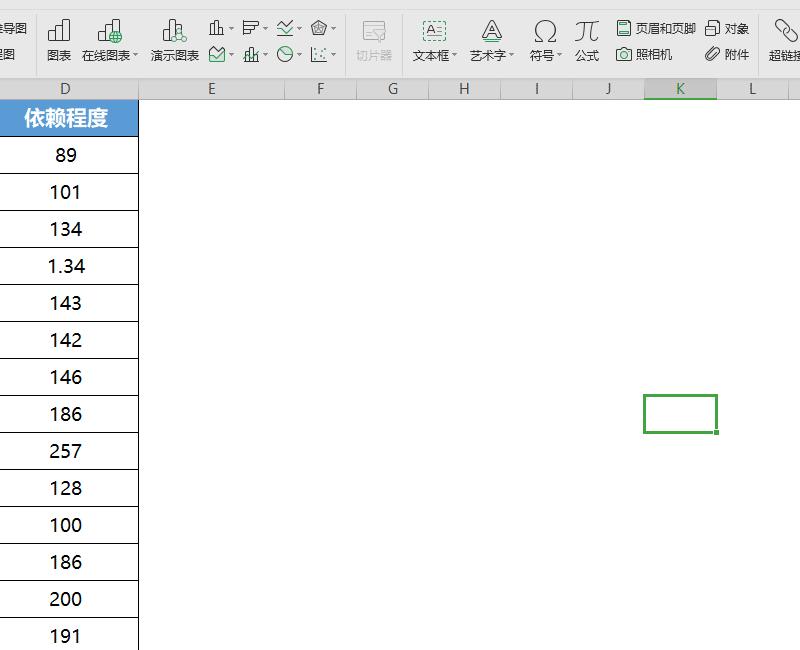The height and width of the screenshot is (650, 800).
Task: Expand the scatter chart dropdown arrow
Action: [x=334, y=54]
